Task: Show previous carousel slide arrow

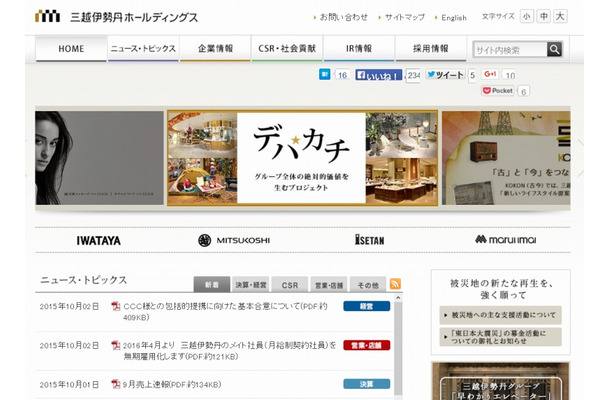Action: [27, 158]
